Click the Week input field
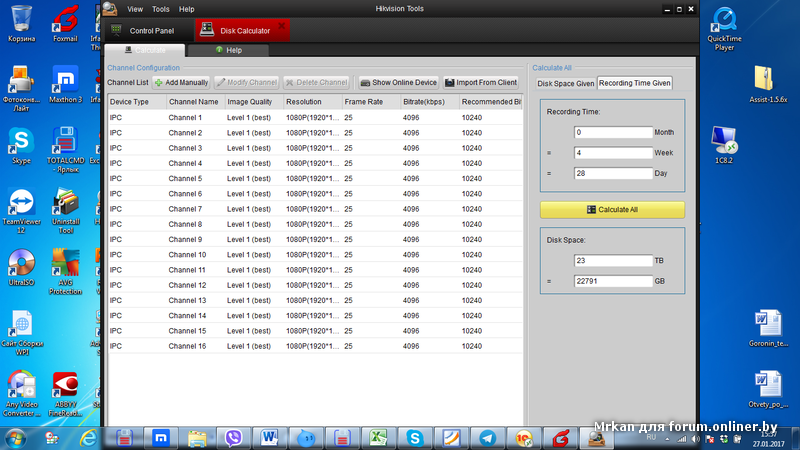 pyautogui.click(x=612, y=153)
